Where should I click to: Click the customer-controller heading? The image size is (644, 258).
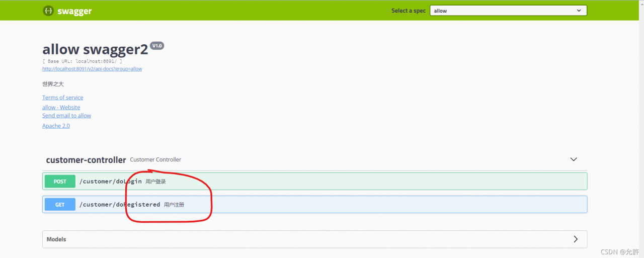click(86, 160)
